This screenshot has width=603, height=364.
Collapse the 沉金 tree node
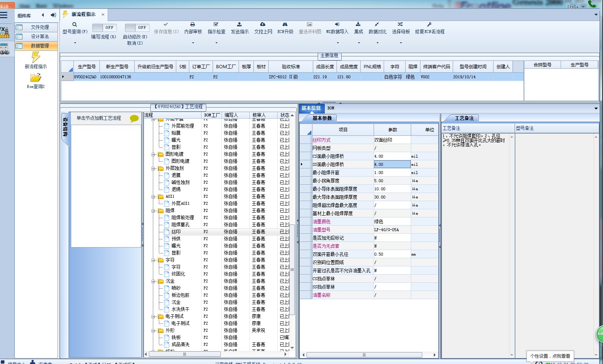(x=153, y=281)
